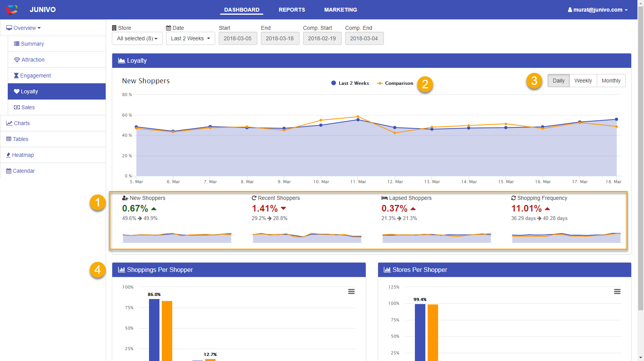The width and height of the screenshot is (644, 361).
Task: Select the Engagement hourglass icon
Action: 16,76
